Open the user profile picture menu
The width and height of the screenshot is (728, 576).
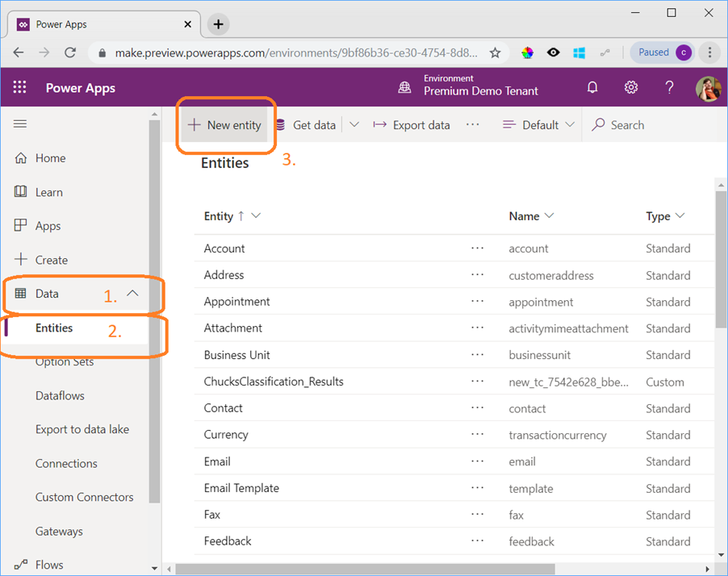[708, 88]
